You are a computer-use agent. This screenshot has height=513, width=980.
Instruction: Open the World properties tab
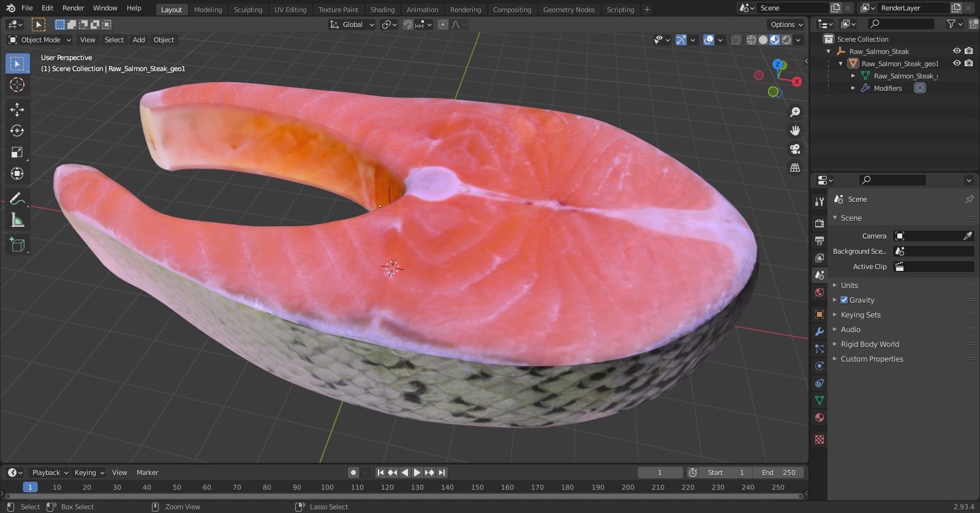coord(820,292)
